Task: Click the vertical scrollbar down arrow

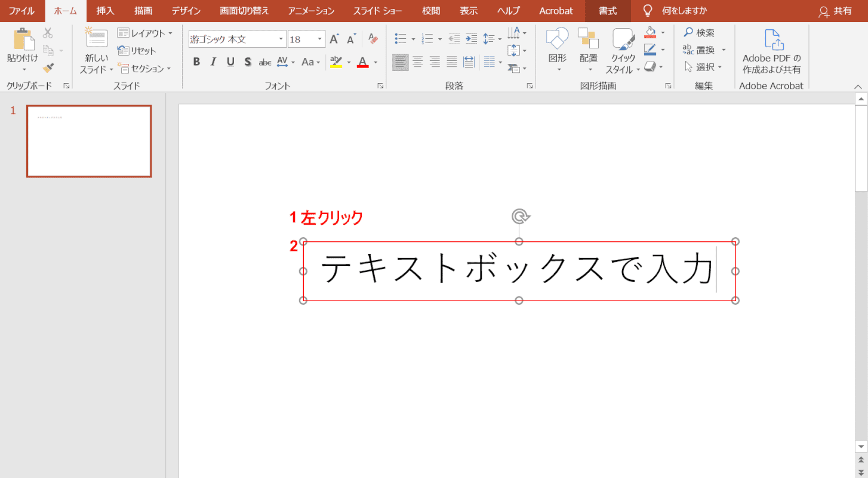Action: [x=861, y=446]
